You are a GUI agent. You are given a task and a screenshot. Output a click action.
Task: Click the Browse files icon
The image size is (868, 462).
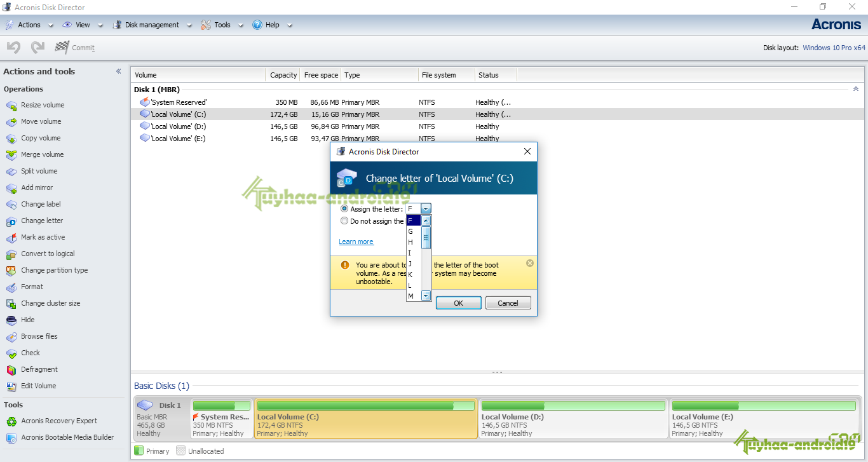tap(11, 337)
